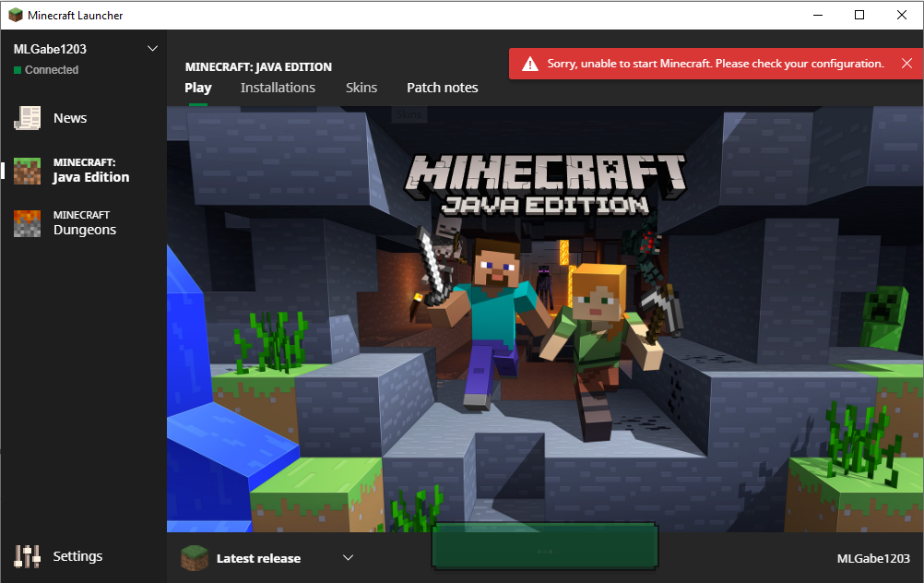This screenshot has width=924, height=583.
Task: Select the Play tab
Action: pos(198,88)
